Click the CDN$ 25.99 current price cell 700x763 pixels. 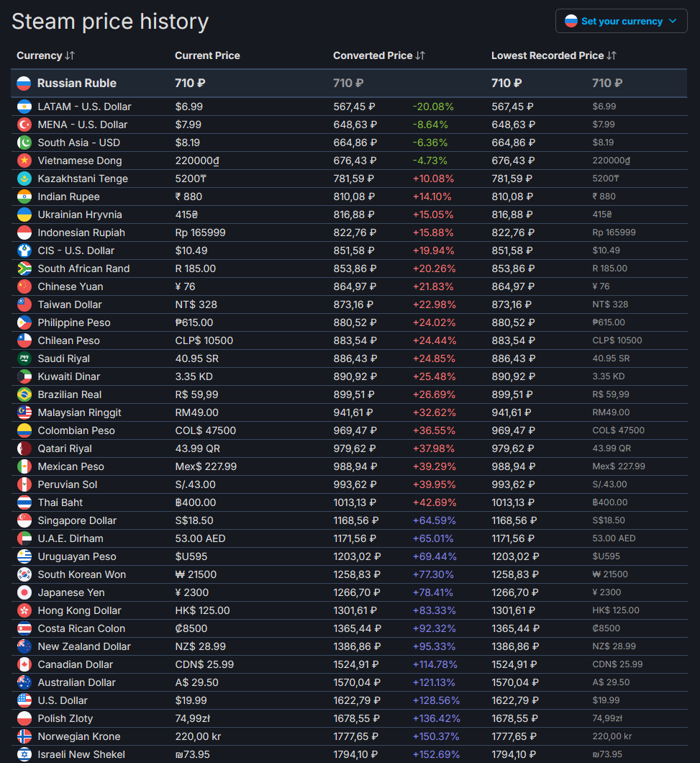pos(204,664)
